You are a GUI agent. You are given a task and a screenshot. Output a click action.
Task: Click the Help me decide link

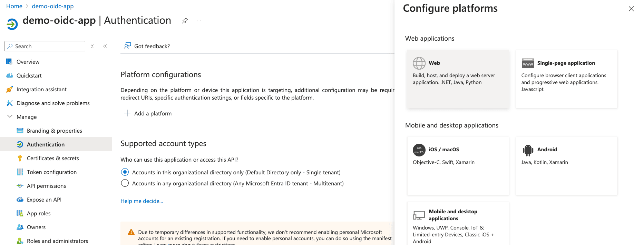point(142,201)
